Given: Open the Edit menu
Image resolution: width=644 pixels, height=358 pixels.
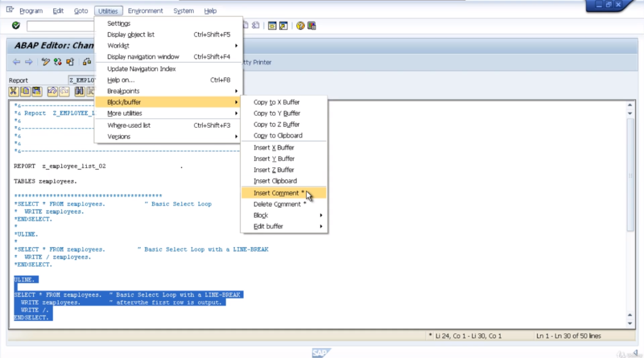Looking at the screenshot, I should (58, 11).
